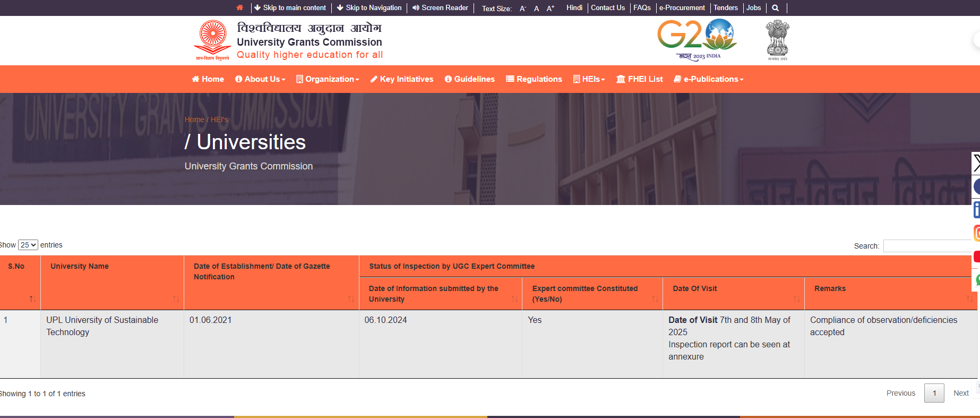Image resolution: width=980 pixels, height=418 pixels.
Task: Sort by University Name column arrows
Action: pyautogui.click(x=176, y=299)
